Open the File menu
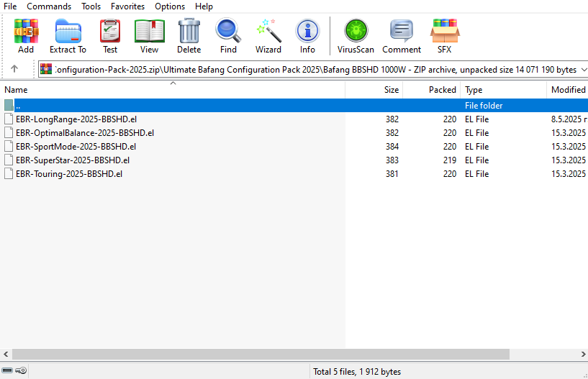 click(x=10, y=6)
